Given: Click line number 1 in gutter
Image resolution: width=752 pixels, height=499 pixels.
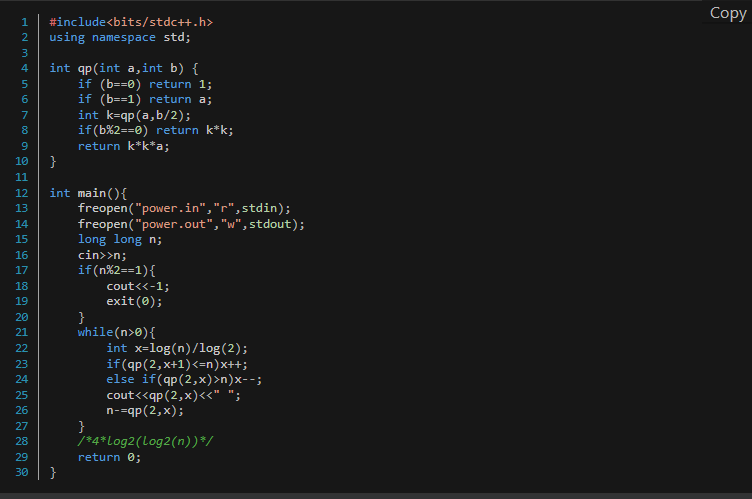Looking at the screenshot, I should (x=24, y=22).
